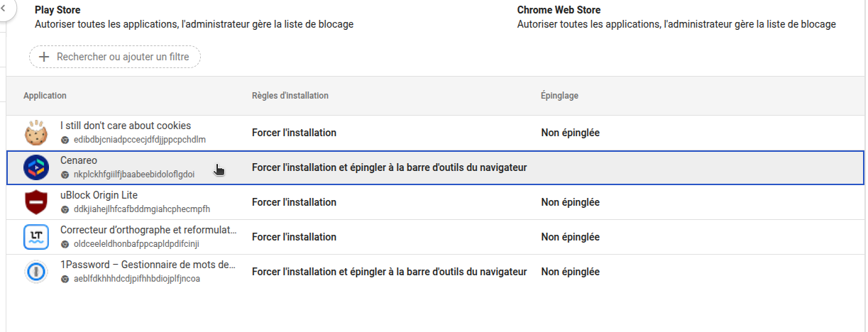The width and height of the screenshot is (868, 332).
Task: Click the Épinglage column header
Action: click(x=560, y=96)
